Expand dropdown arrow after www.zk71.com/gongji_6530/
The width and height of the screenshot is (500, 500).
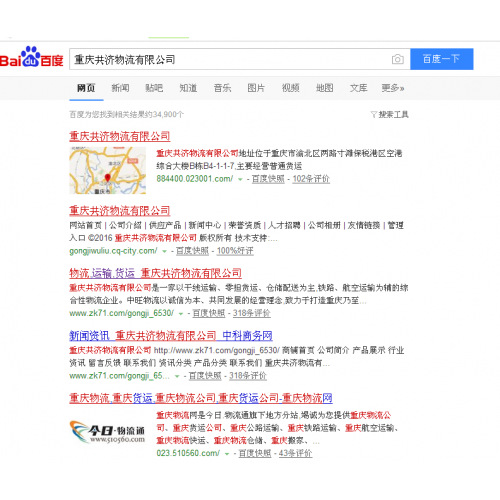pyautogui.click(x=181, y=314)
